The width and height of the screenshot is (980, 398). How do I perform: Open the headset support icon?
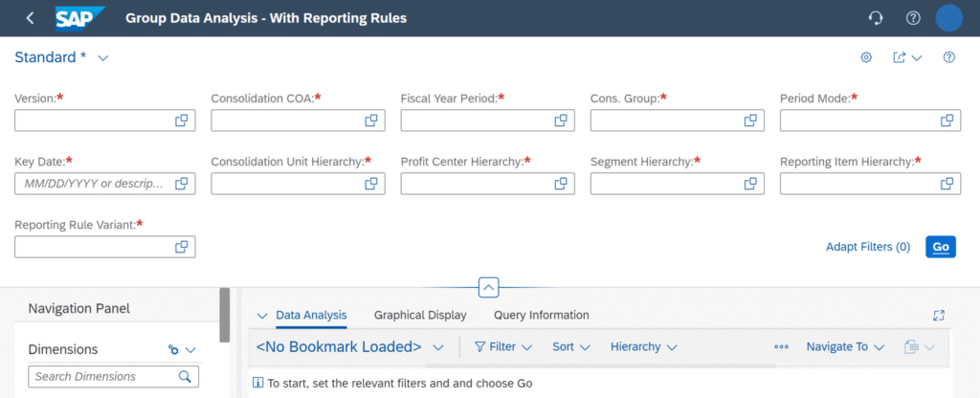876,18
